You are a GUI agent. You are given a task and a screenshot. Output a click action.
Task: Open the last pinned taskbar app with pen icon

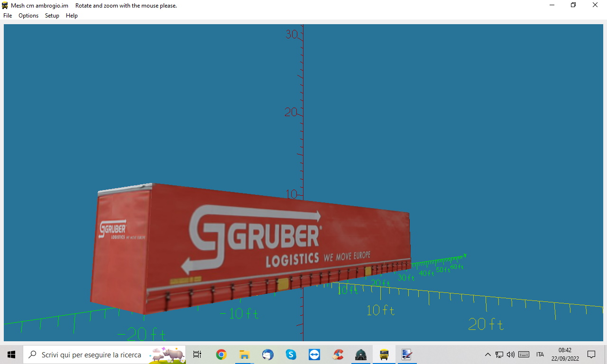point(407,355)
